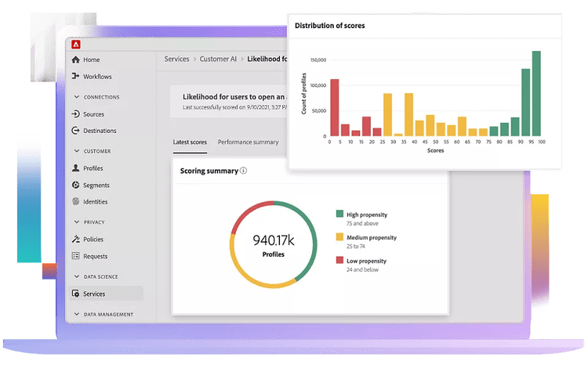Click the green High propensity swatch
The image size is (588, 368).
click(339, 214)
